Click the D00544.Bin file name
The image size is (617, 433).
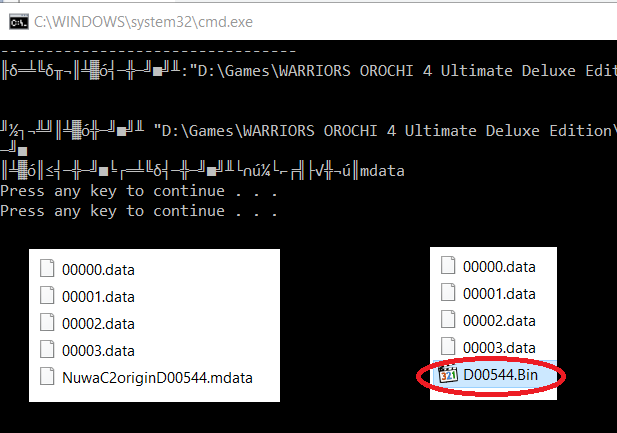(501, 375)
